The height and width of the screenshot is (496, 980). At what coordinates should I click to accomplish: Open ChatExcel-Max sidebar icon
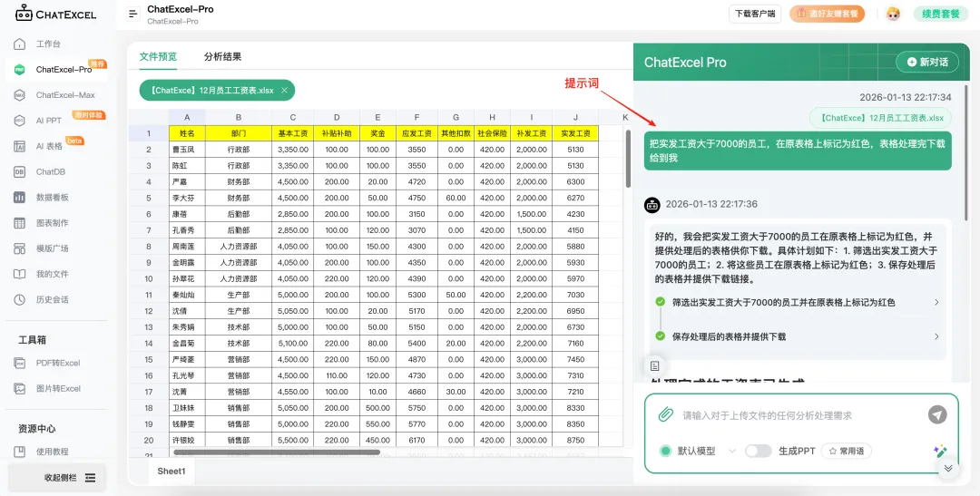20,95
